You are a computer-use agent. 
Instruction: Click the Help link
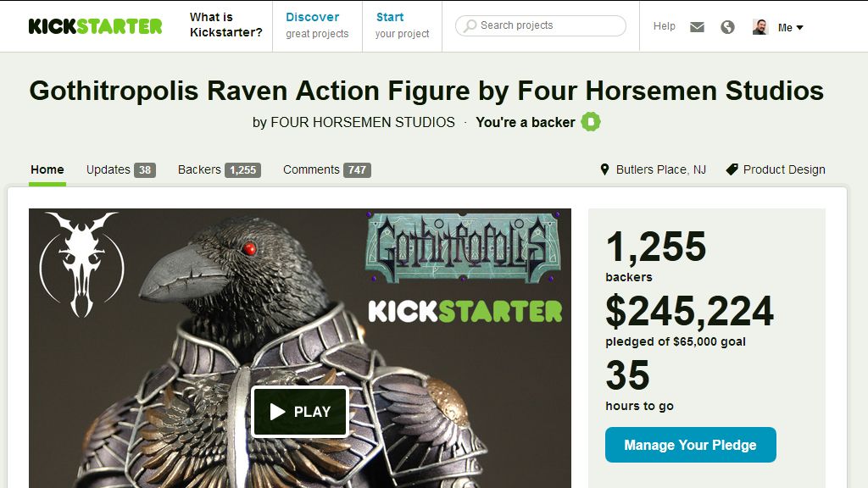(665, 26)
